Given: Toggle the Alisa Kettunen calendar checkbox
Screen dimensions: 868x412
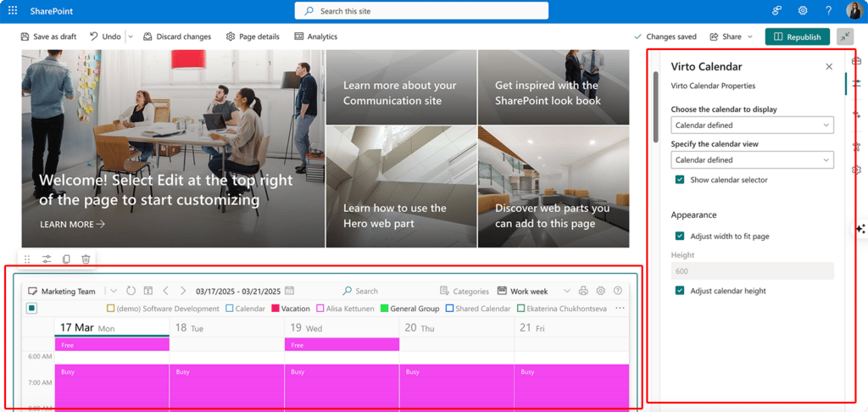Looking at the screenshot, I should pos(320,309).
